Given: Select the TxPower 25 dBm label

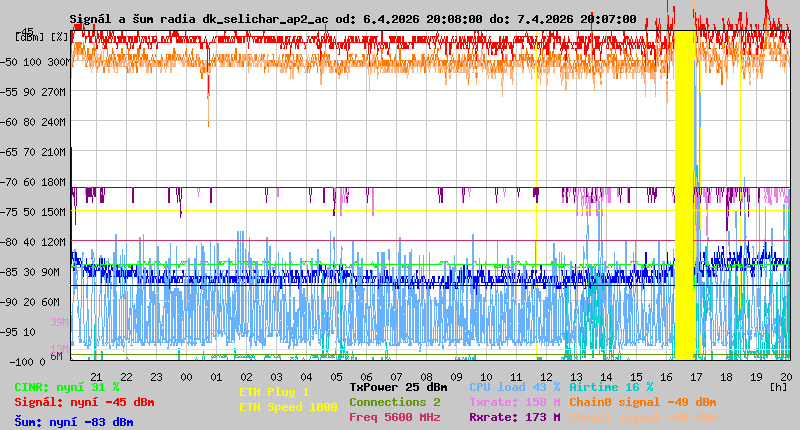Looking at the screenshot, I should click(x=398, y=387).
